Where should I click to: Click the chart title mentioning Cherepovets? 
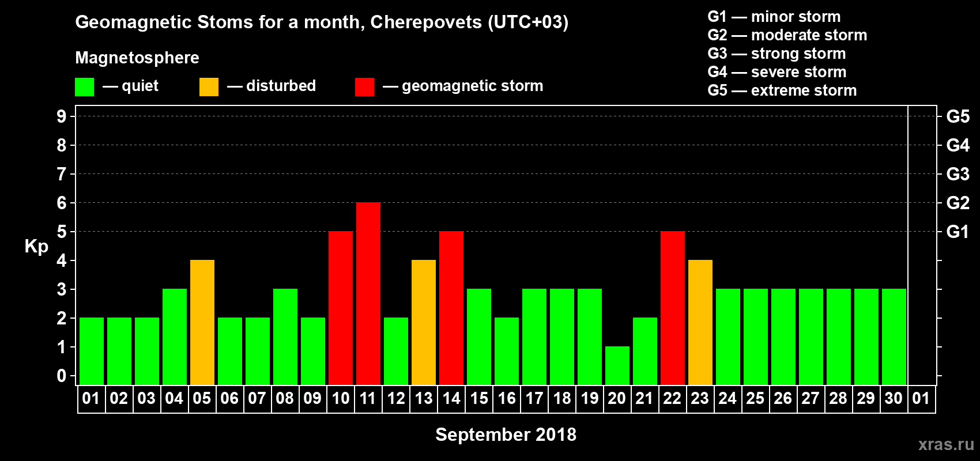[322, 22]
